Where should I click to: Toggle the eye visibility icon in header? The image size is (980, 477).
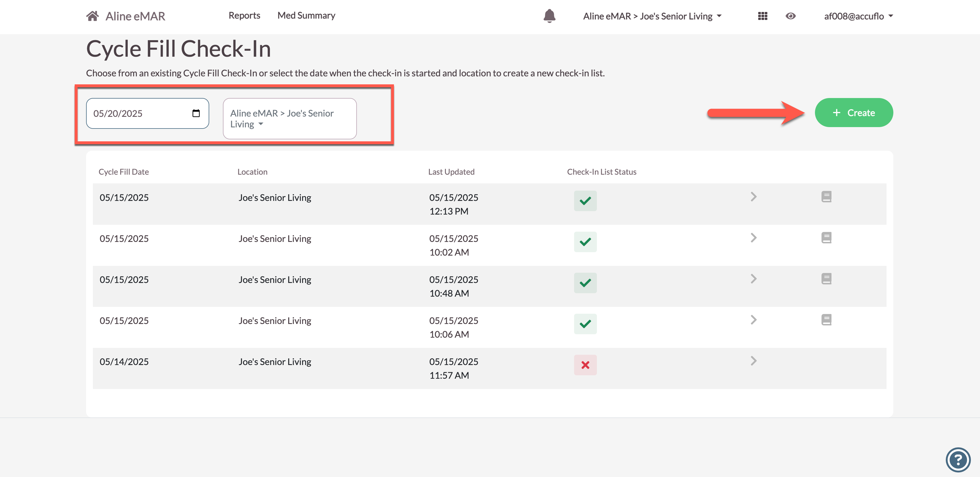tap(790, 16)
